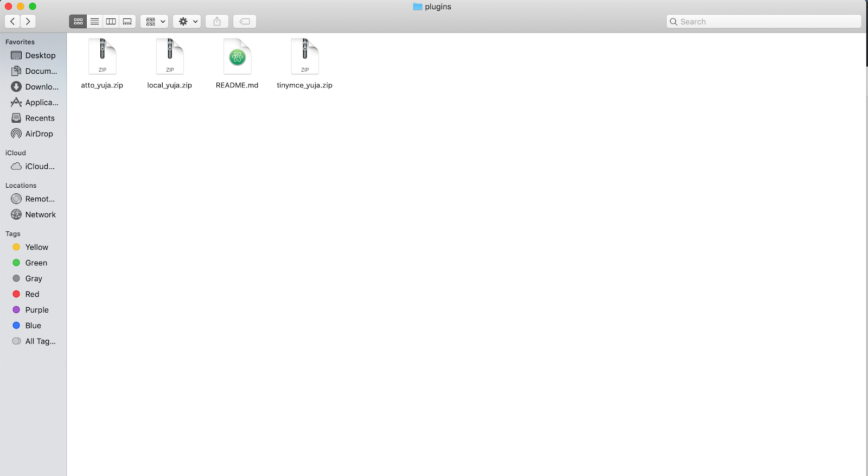Screen dimensions: 868x476
Task: Switch to column view mode
Action: tap(111, 22)
